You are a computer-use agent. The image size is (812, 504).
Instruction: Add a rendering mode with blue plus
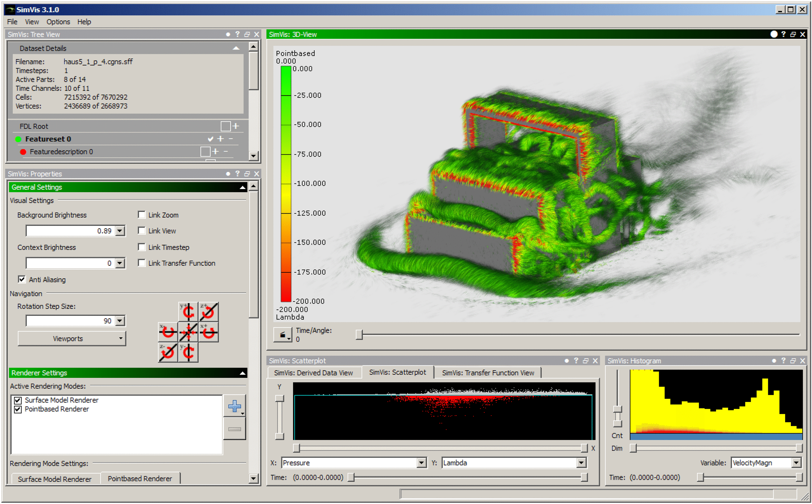tap(234, 406)
